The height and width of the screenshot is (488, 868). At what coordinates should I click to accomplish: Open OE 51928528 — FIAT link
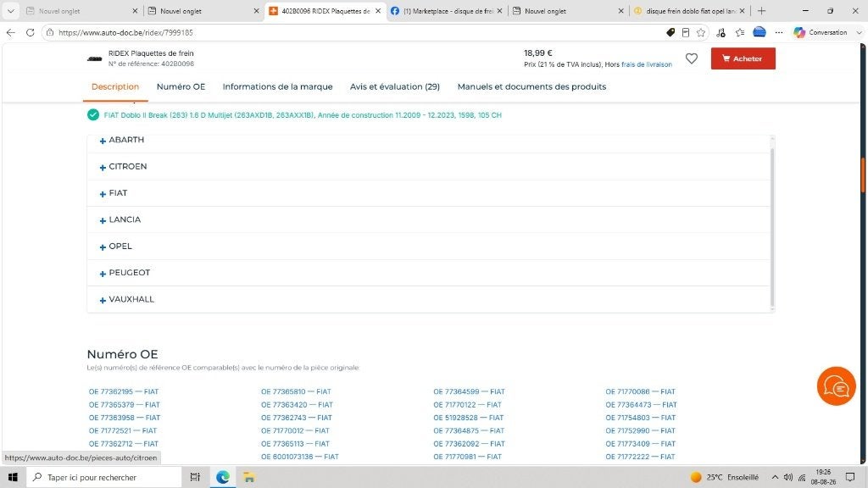468,418
